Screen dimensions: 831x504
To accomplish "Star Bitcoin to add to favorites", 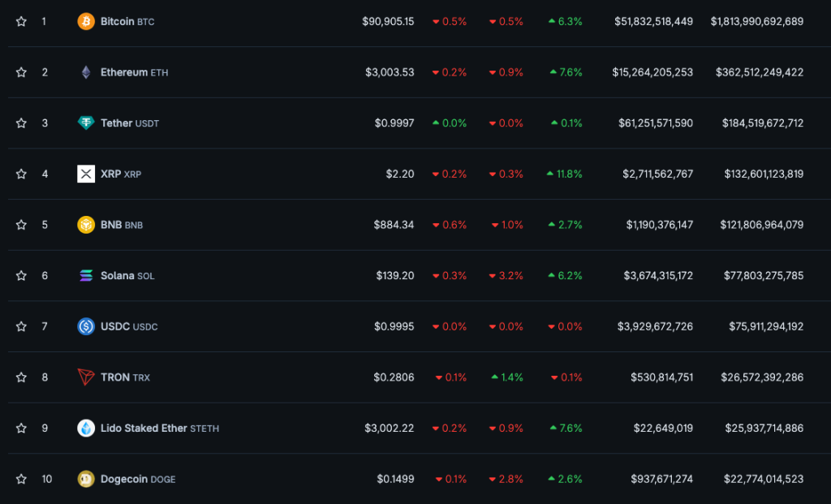I will pyautogui.click(x=21, y=22).
